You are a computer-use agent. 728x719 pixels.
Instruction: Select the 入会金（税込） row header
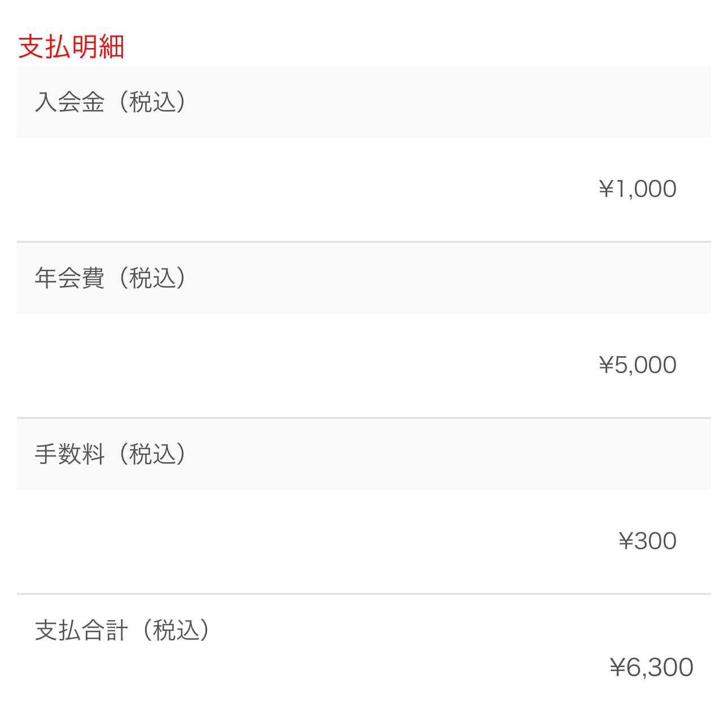click(x=364, y=102)
